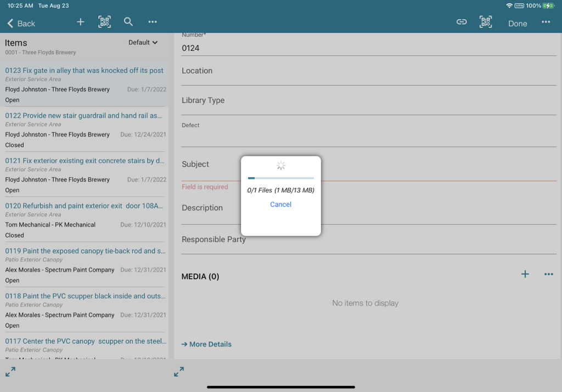Open QR scanner in right toolbar

point(486,22)
